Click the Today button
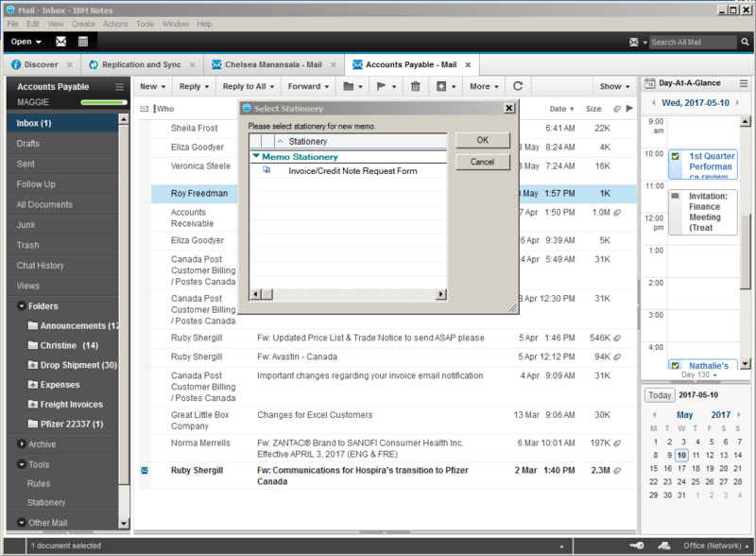This screenshot has width=756, height=556. [x=660, y=395]
